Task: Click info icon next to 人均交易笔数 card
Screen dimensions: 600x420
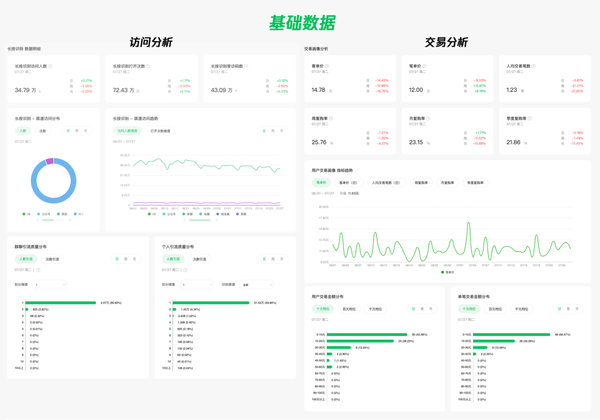Action: 532,67
